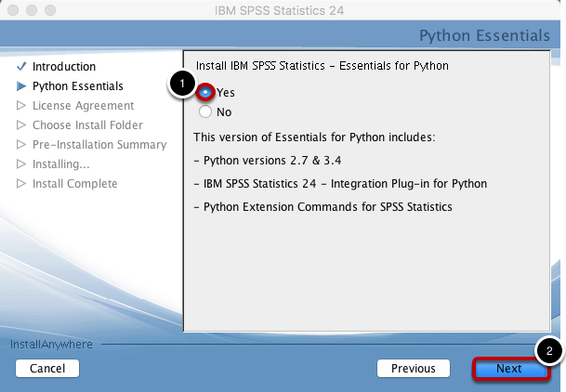Click the triangle icon beside Installing...

click(x=21, y=163)
